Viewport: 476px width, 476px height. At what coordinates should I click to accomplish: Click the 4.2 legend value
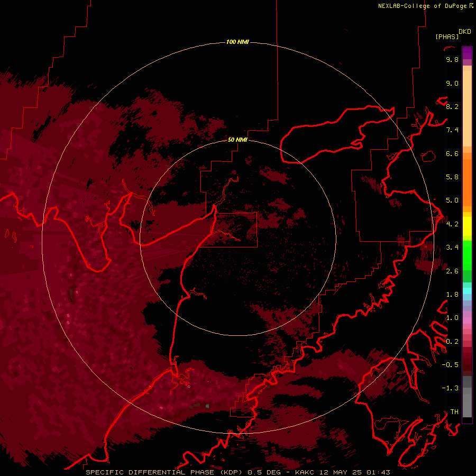click(x=452, y=224)
